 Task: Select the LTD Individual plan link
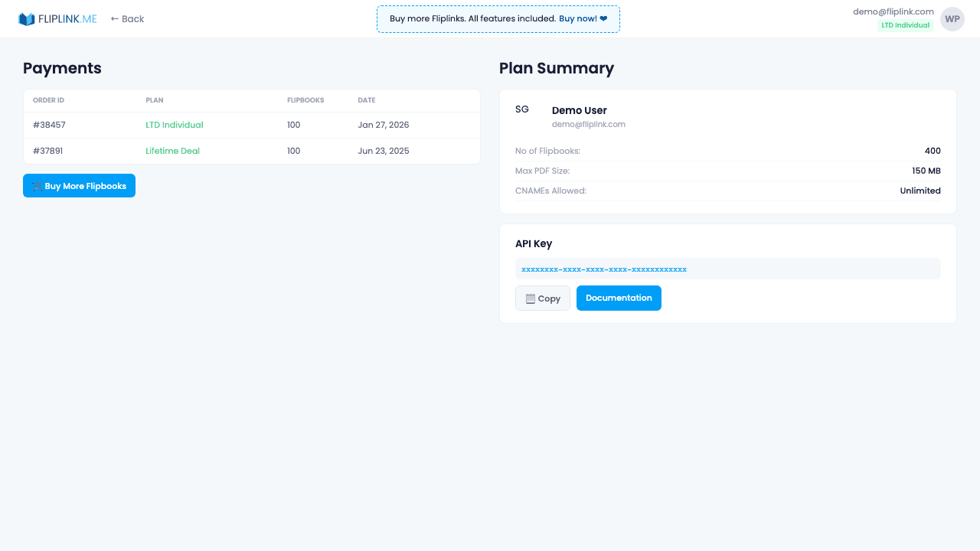175,125
